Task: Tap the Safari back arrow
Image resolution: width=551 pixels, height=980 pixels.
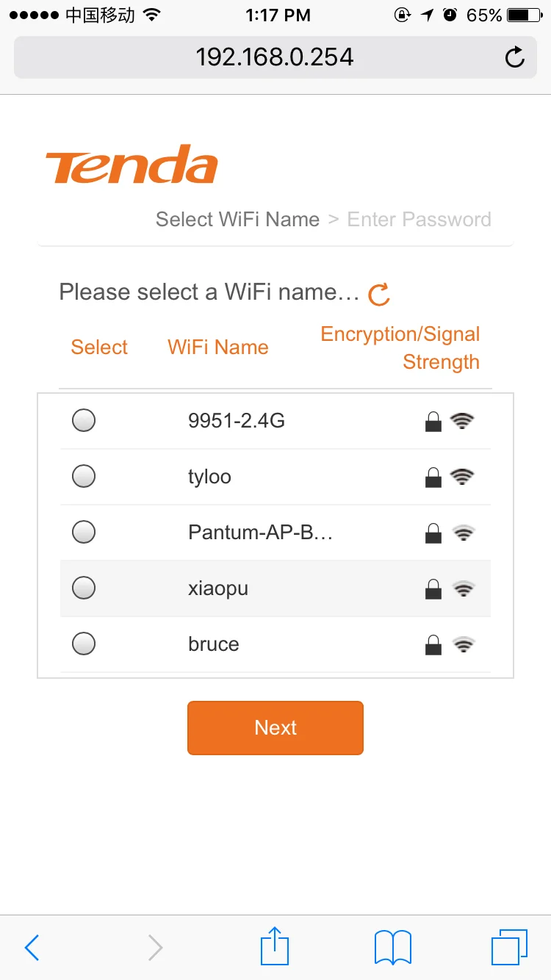Action: pos(32,948)
